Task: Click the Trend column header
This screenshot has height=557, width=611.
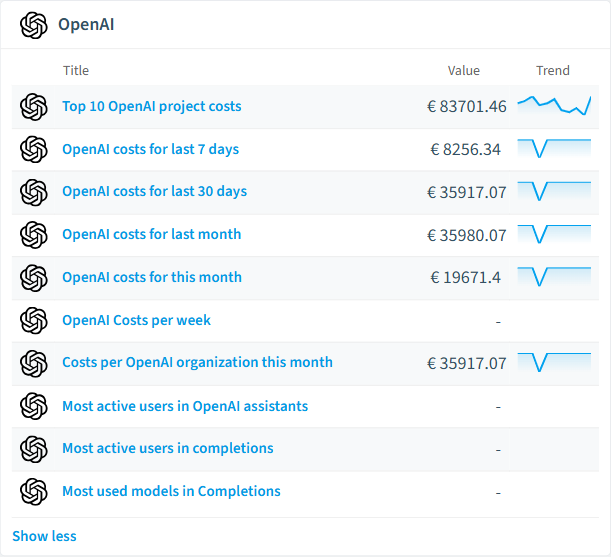Action: click(x=553, y=71)
